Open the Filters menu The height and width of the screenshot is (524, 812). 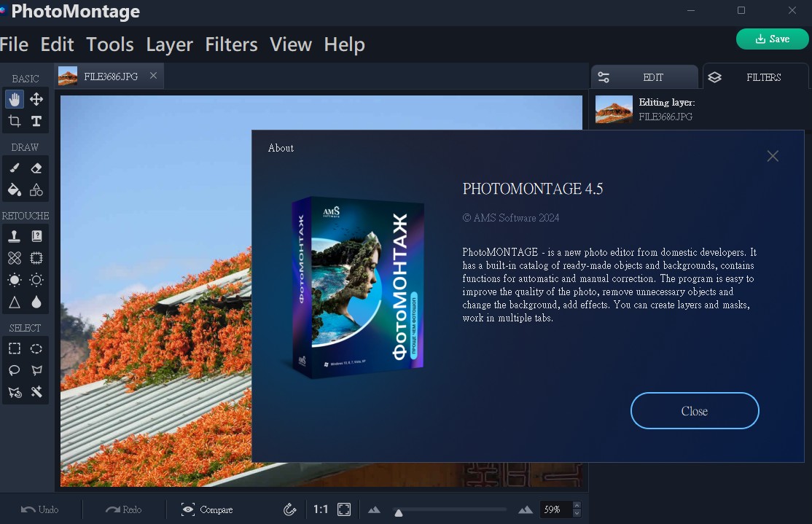click(x=231, y=44)
